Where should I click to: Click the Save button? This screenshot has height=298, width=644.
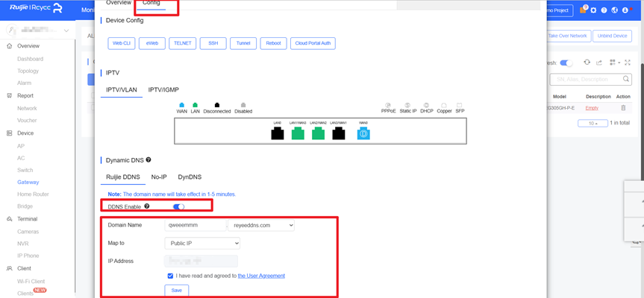(x=177, y=291)
